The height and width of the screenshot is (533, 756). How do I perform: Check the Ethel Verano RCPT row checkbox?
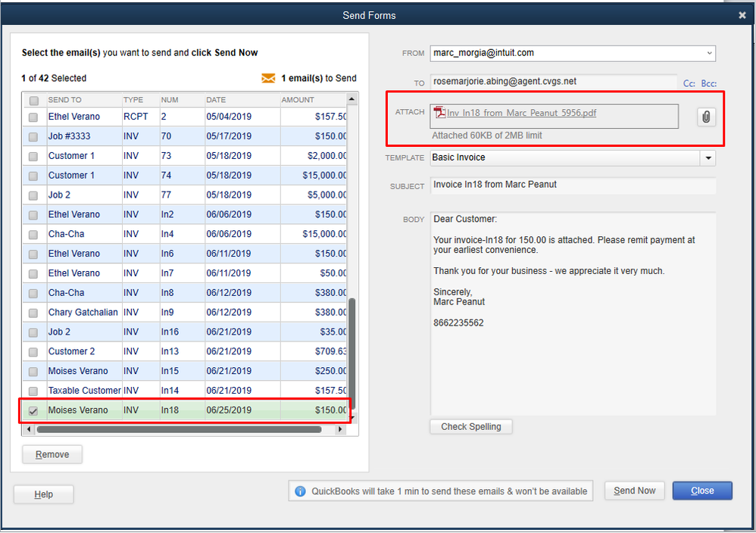click(x=33, y=117)
